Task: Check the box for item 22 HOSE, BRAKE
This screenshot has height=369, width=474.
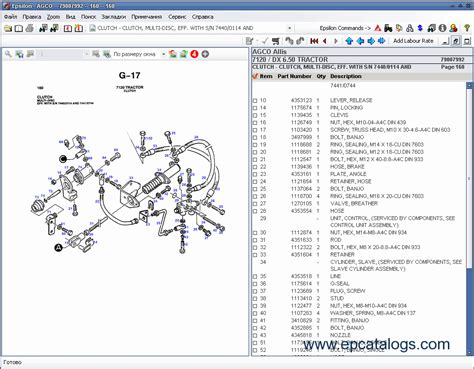Action: [x=255, y=167]
